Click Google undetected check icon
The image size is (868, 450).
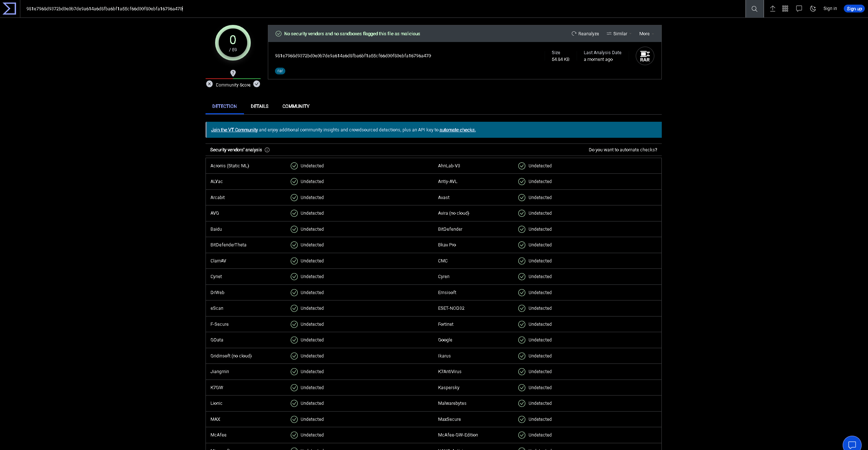point(522,340)
